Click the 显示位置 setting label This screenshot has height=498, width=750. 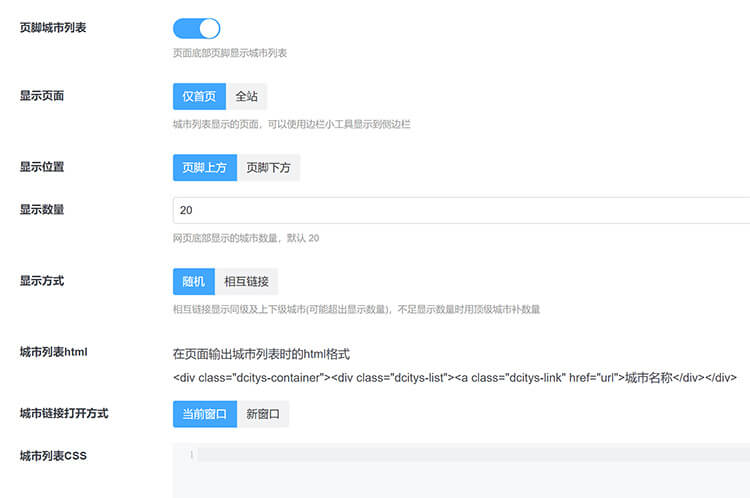pos(42,167)
